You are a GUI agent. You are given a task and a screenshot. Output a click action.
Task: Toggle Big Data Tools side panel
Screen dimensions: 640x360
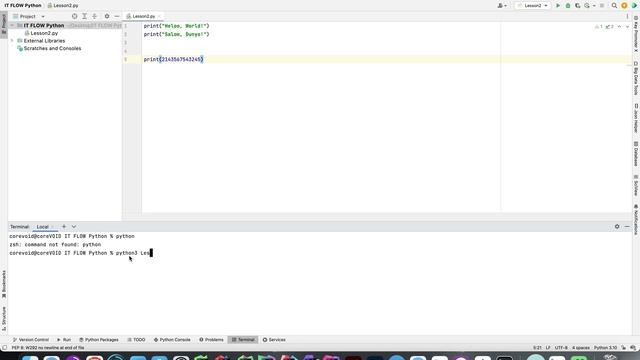point(636,78)
